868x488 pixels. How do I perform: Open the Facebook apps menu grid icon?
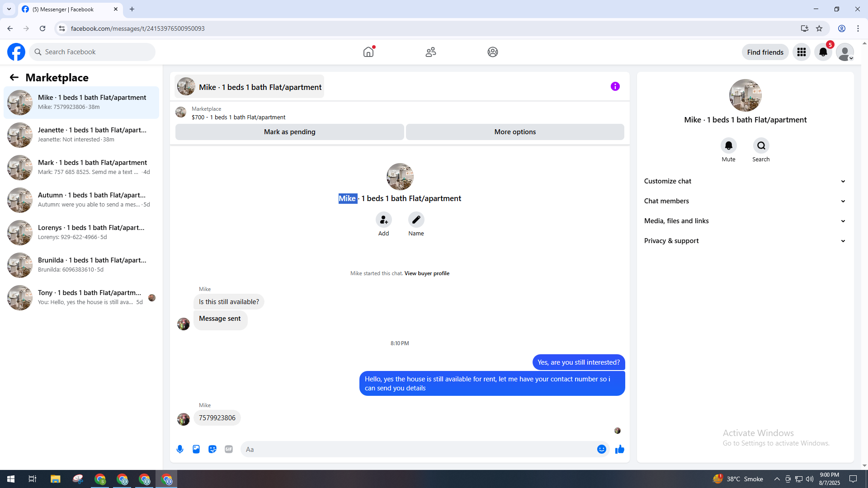(x=802, y=52)
